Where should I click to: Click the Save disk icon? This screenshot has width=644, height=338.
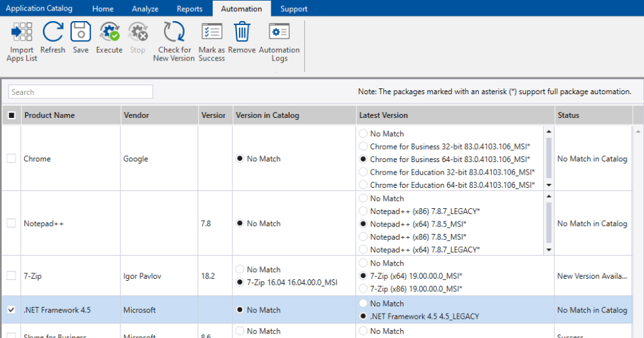pyautogui.click(x=80, y=32)
